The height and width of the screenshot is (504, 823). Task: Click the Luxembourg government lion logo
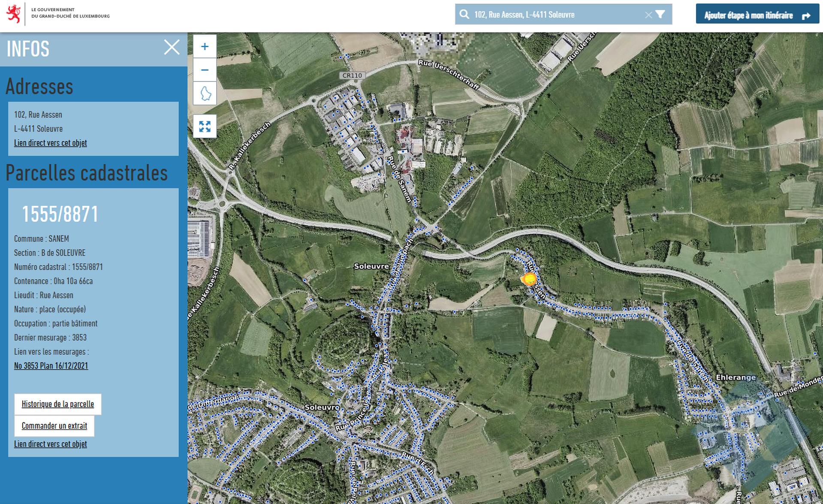click(14, 14)
